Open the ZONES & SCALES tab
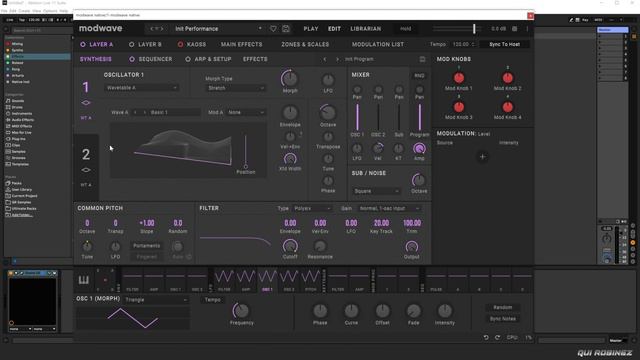Screen dimensions: 640x360 tap(305, 44)
